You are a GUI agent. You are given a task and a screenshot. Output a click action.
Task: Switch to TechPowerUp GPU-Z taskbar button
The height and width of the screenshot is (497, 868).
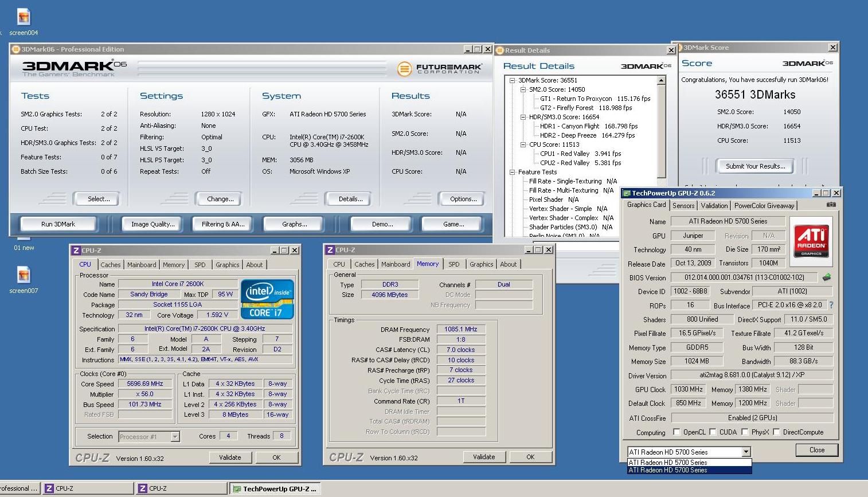275,488
